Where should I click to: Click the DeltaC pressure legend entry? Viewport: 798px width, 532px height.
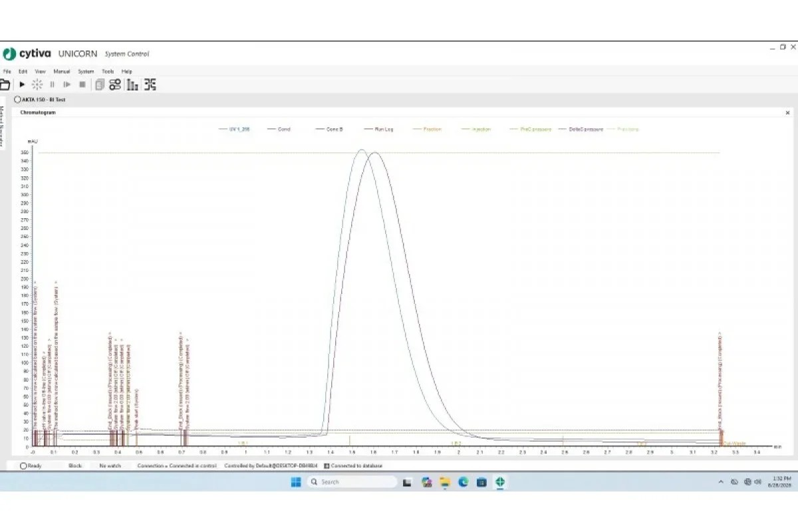(581, 129)
